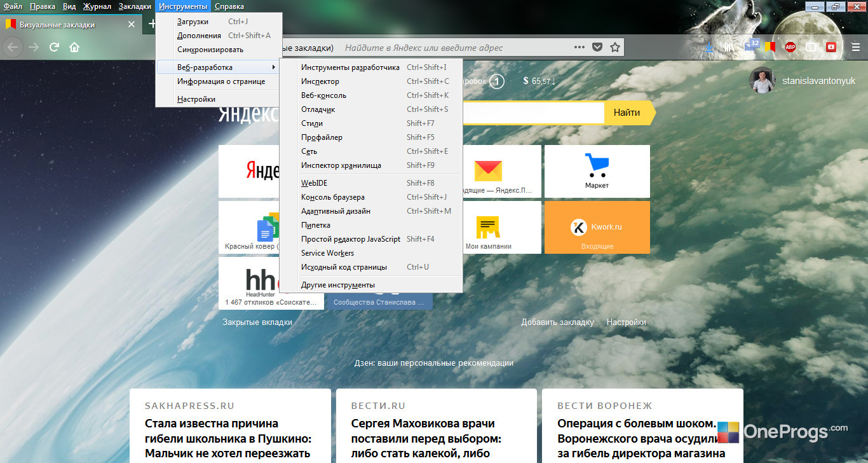View Исходный код страницы

coord(371,267)
